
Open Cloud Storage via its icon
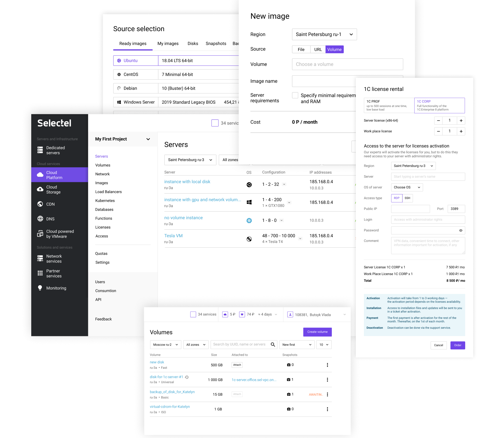coord(40,189)
